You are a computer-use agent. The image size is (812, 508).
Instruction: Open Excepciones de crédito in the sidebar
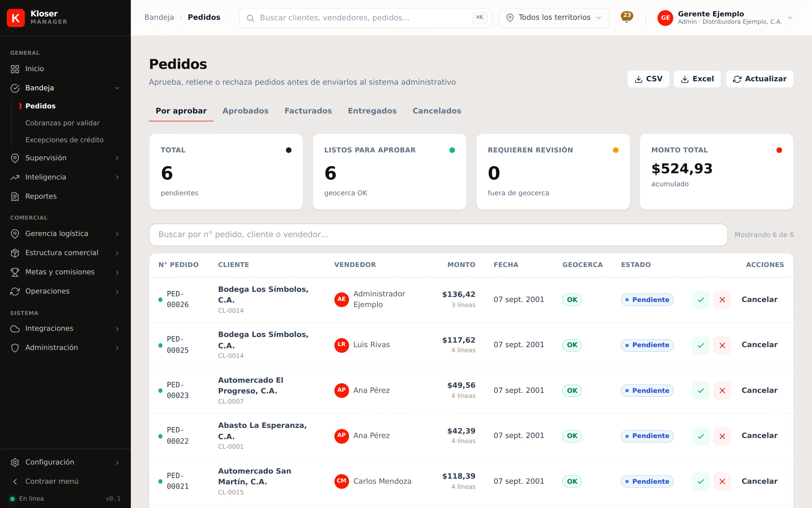point(64,140)
